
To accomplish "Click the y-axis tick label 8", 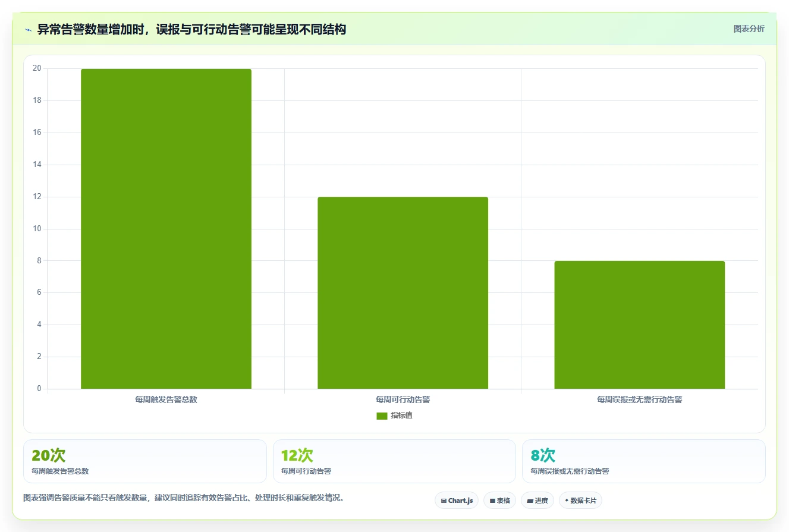I will pos(39,260).
